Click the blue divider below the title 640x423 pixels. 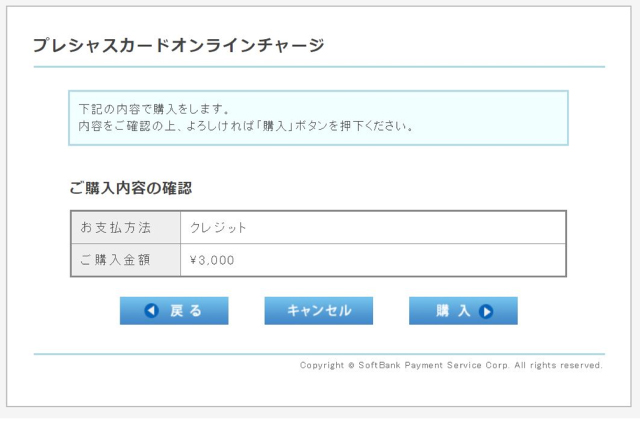[319, 67]
